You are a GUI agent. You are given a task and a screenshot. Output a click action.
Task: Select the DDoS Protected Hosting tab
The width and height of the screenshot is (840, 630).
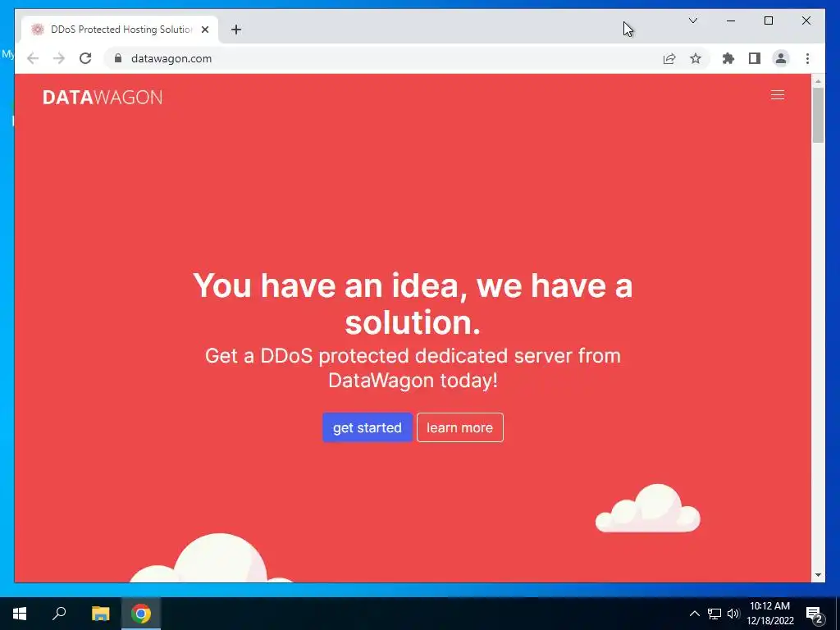(120, 30)
